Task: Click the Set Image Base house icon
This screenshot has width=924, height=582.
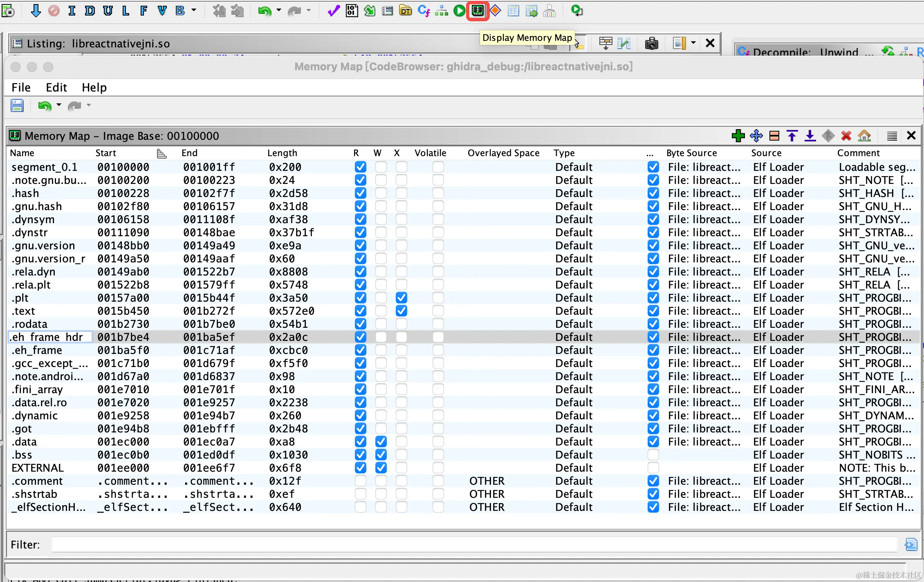Action: coord(864,136)
